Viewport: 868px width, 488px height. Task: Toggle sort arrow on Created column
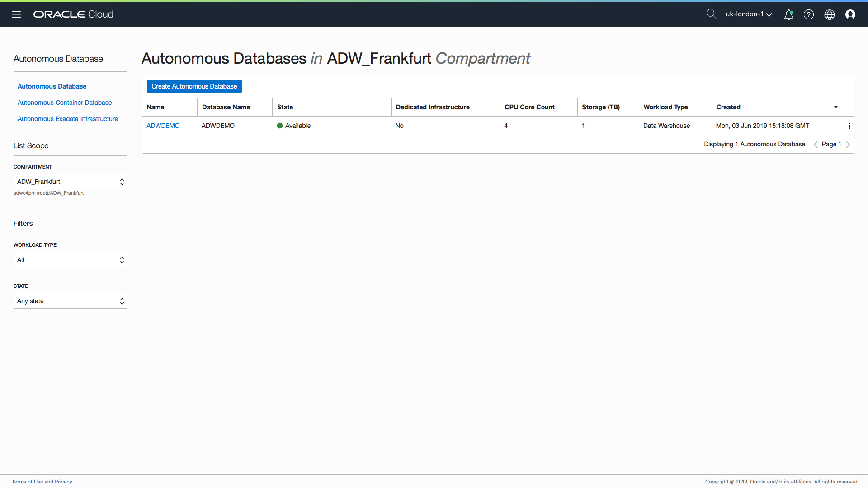836,107
